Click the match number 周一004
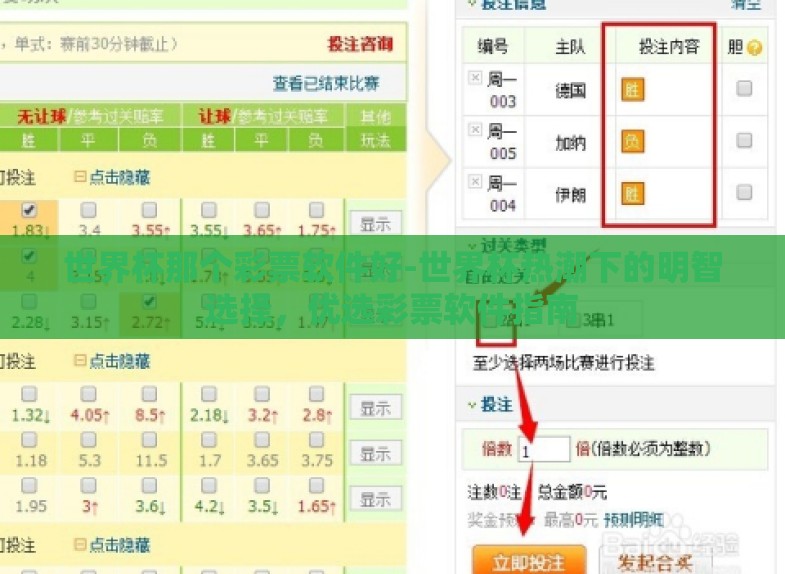The width and height of the screenshot is (785, 574). click(502, 194)
